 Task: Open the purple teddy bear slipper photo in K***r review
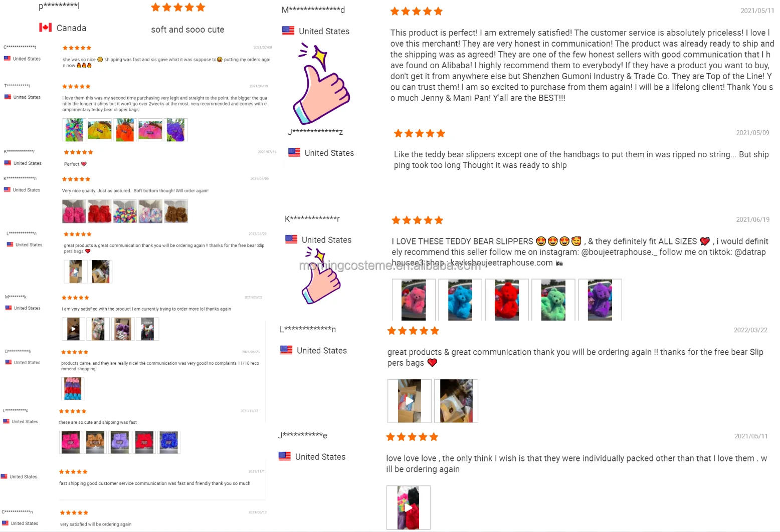click(x=600, y=300)
